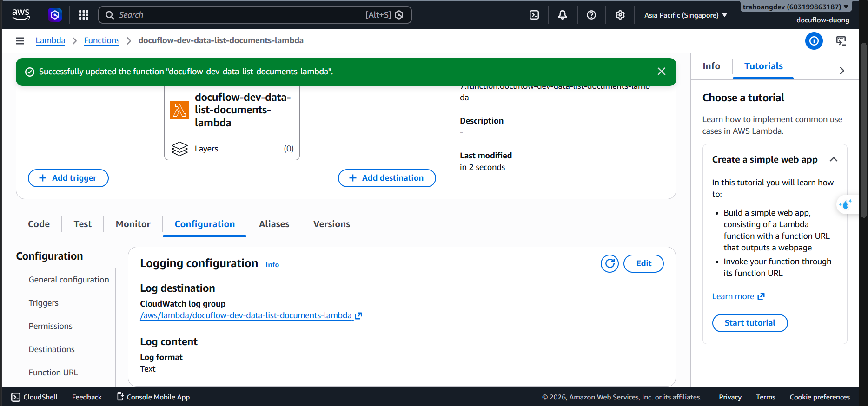
Task: Refresh the Logging configuration panel
Action: tap(610, 263)
